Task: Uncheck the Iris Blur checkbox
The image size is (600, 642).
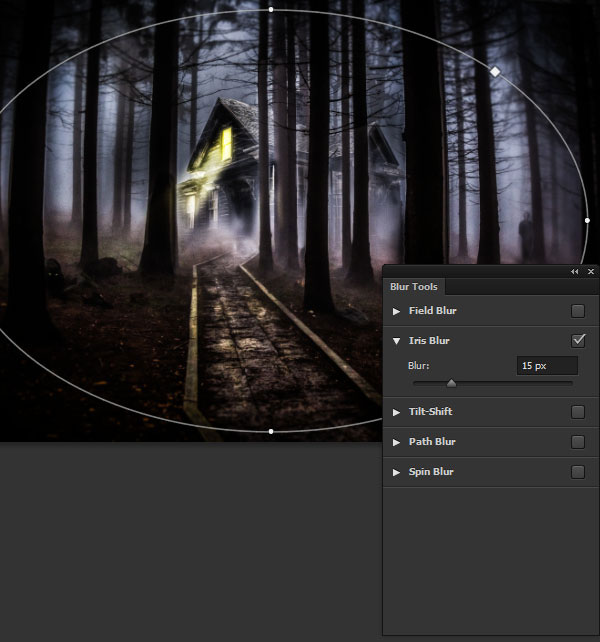Action: (x=578, y=341)
